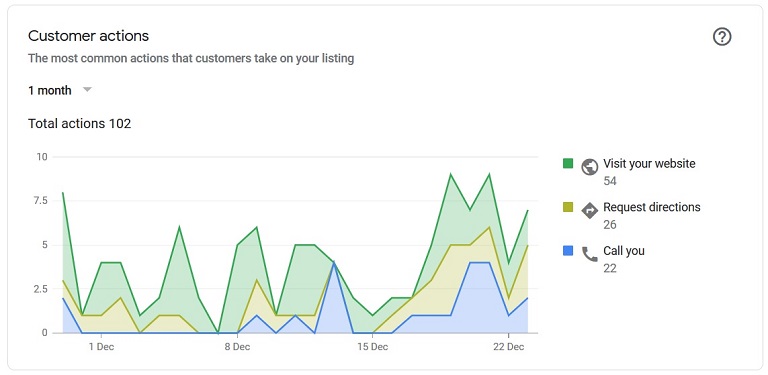Screen dimensions: 768x375
Task: Open the help question mark icon
Action: (x=722, y=37)
